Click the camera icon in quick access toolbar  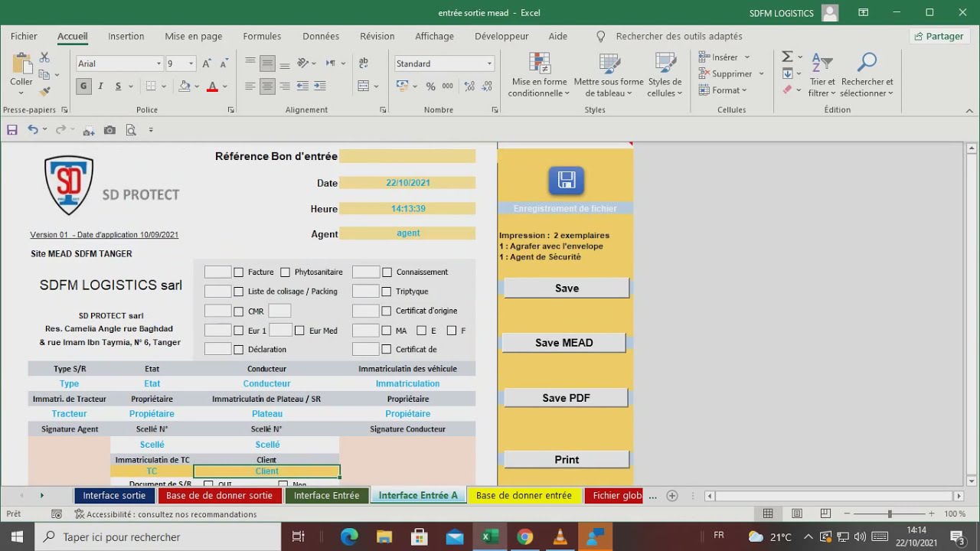coord(109,130)
